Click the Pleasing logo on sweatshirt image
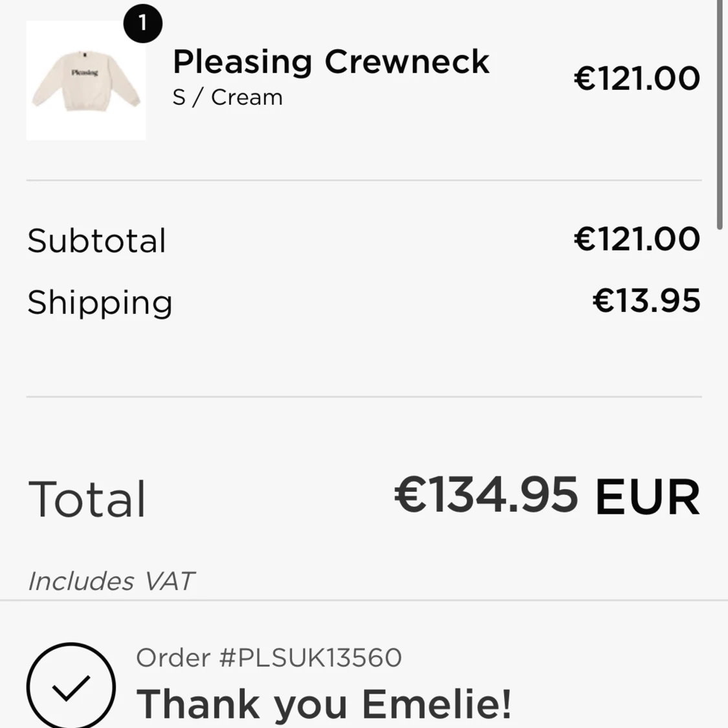 [85, 72]
